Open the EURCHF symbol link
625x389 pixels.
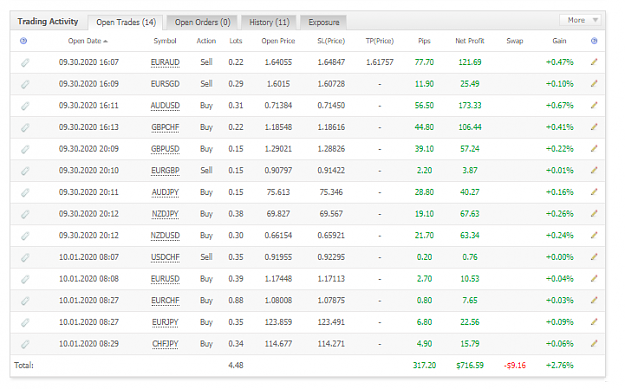(x=165, y=301)
